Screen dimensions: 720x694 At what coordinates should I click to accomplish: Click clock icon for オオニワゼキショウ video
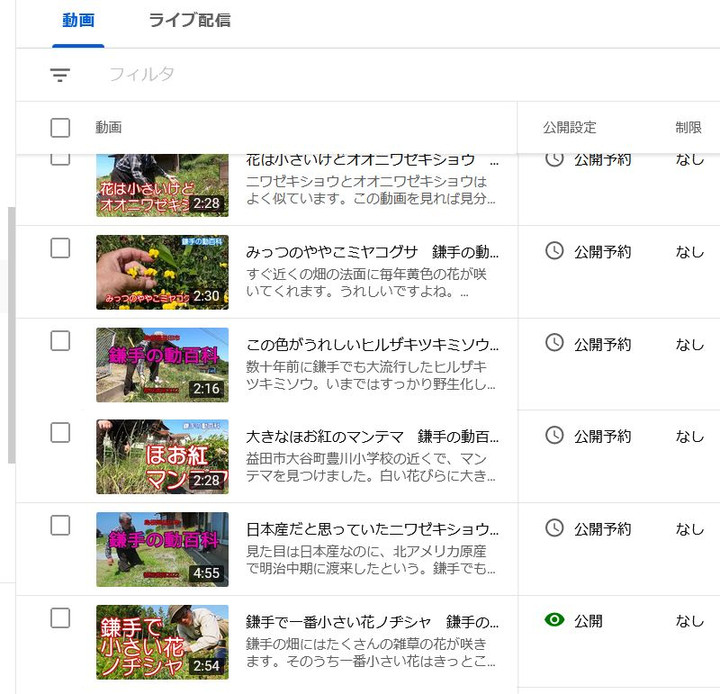pyautogui.click(x=554, y=159)
